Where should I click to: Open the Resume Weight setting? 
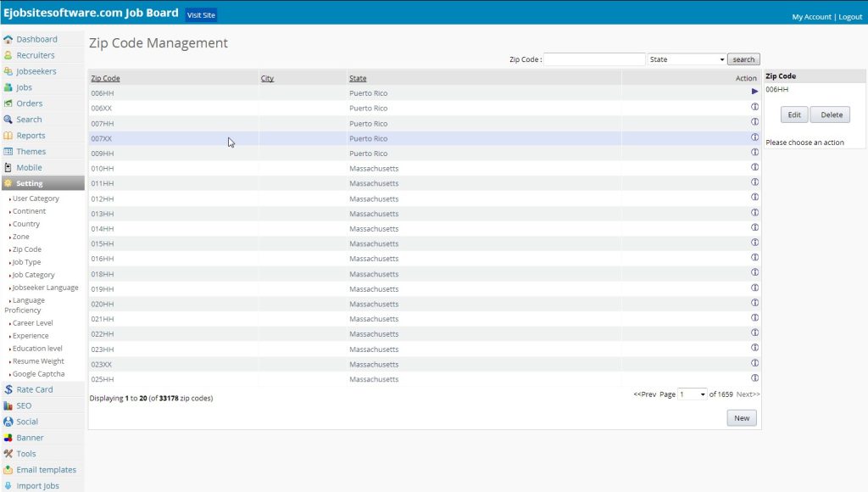click(38, 361)
